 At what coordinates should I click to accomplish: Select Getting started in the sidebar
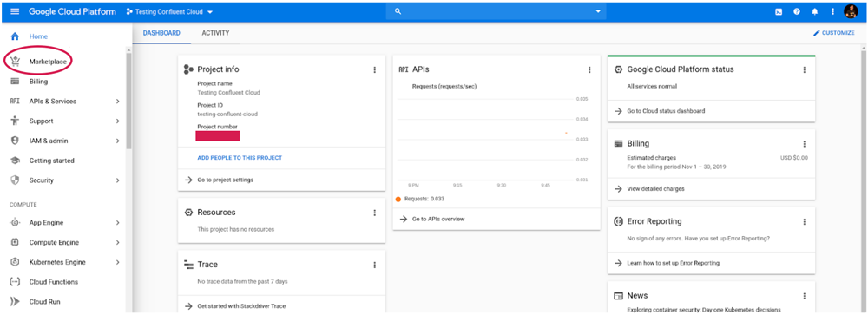pos(51,161)
